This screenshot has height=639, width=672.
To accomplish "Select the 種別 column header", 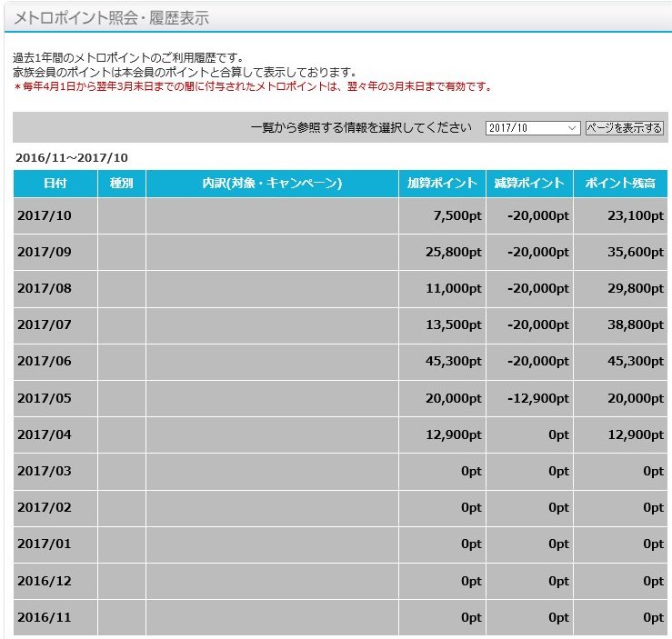I will pos(122,184).
